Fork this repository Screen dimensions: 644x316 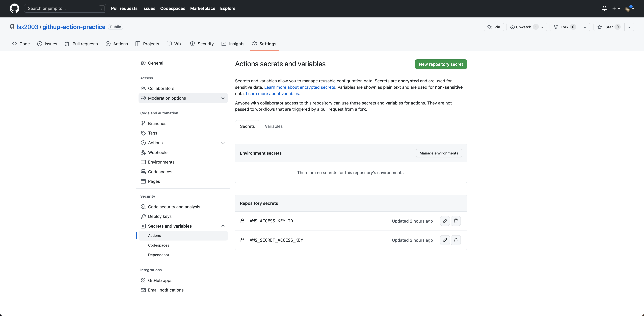pyautogui.click(x=565, y=27)
